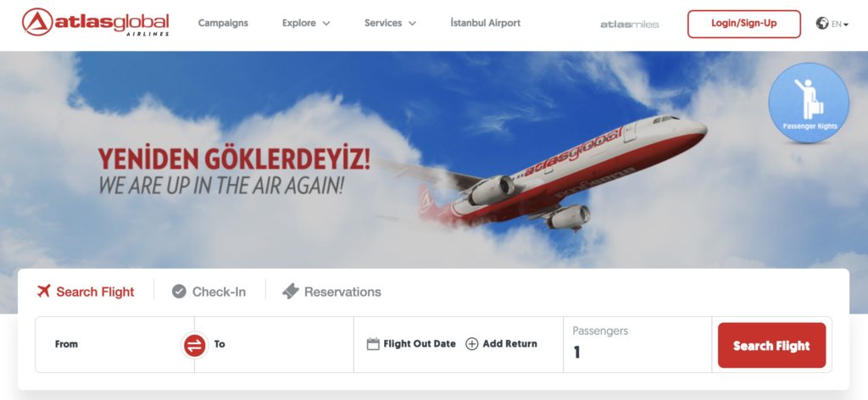Click the red Search Flight button
Screen dimensions: 868x400
(771, 346)
